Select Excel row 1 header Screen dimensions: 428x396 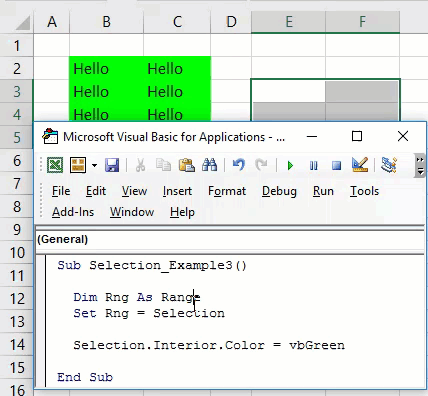click(17, 45)
